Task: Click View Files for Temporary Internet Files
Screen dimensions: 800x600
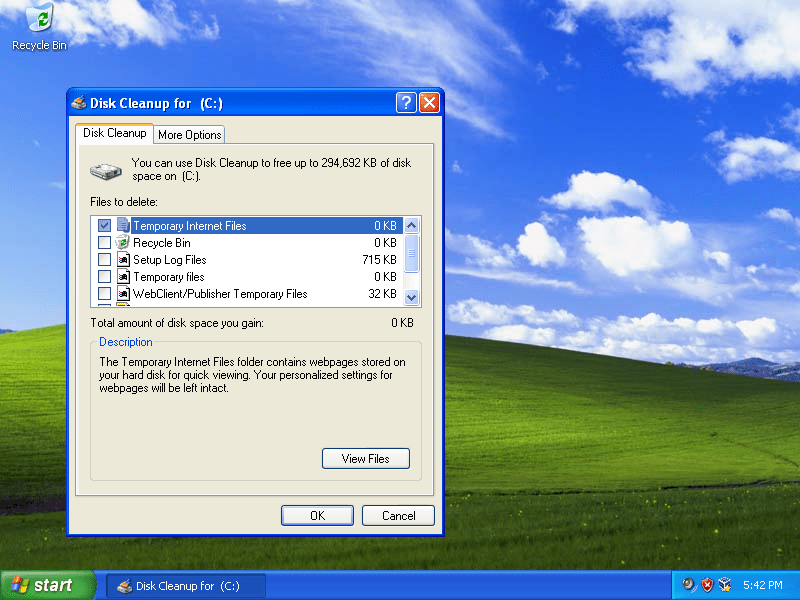Action: click(365, 458)
